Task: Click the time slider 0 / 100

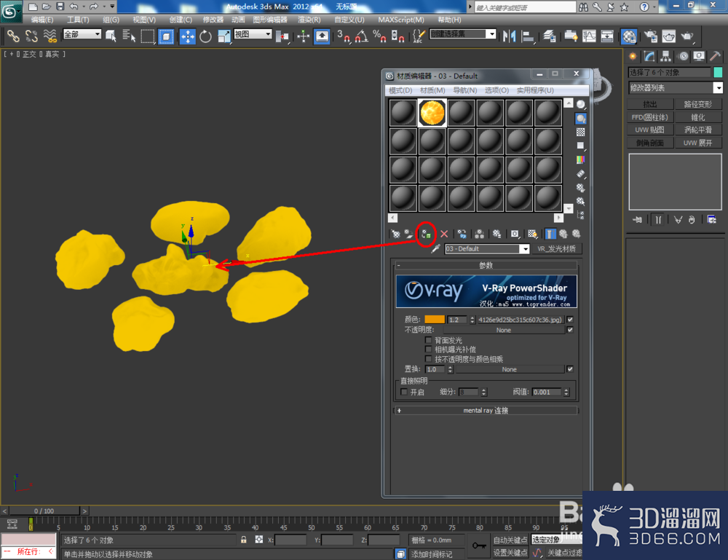Action: coord(44,510)
